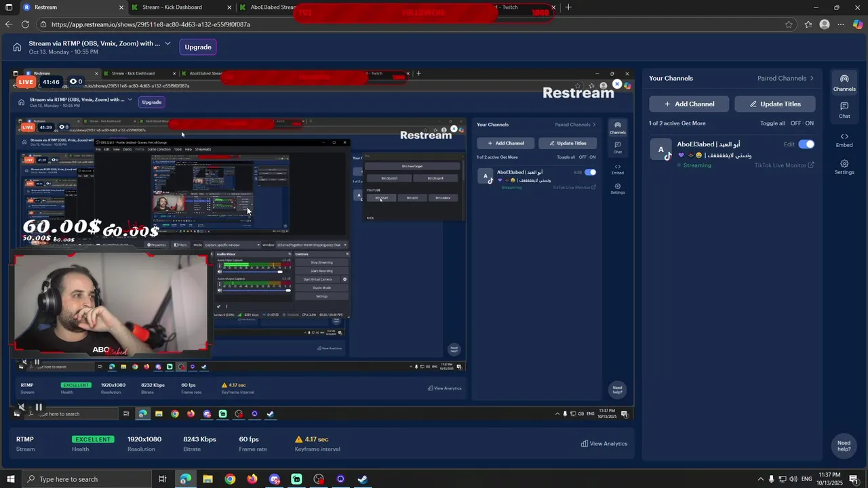Open the Copilot sidebar icon
868x488 pixels.
click(x=858, y=24)
